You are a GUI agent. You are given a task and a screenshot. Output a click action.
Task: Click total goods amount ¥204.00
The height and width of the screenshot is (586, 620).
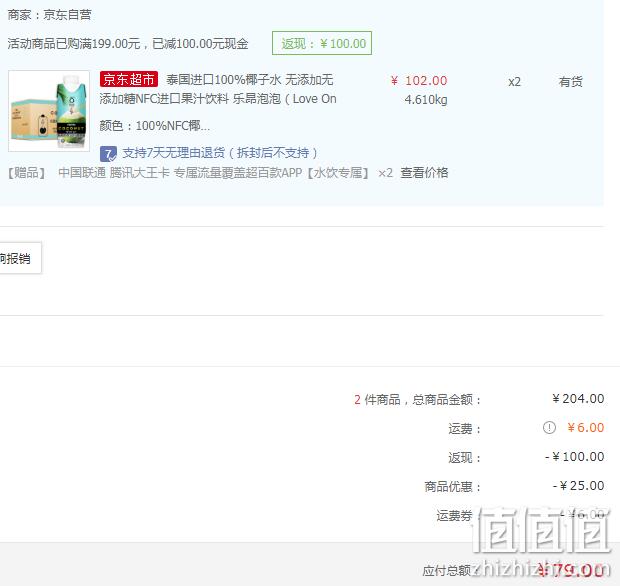(x=578, y=399)
